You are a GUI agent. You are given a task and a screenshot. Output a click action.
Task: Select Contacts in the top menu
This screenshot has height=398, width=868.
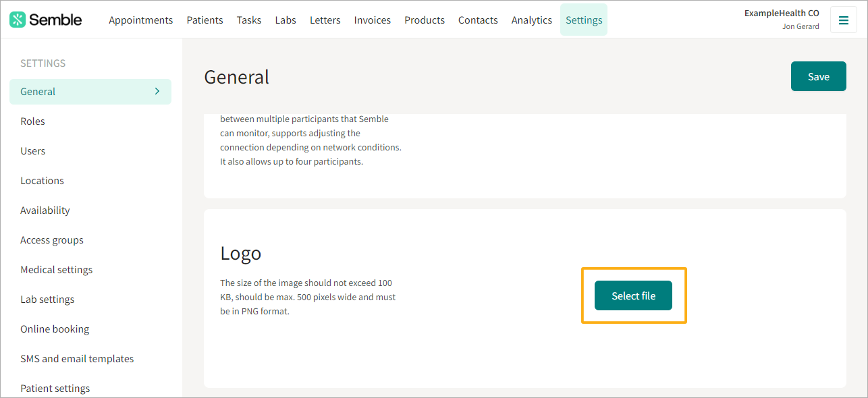478,20
